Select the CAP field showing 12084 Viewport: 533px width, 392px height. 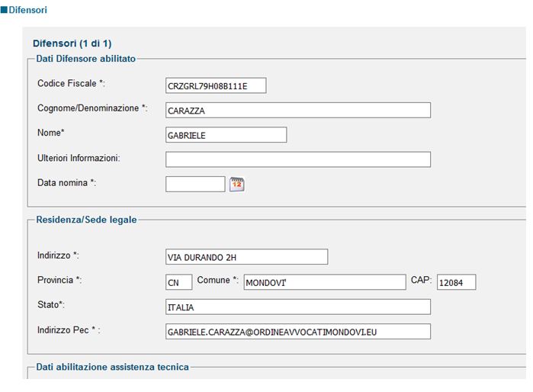pos(457,282)
